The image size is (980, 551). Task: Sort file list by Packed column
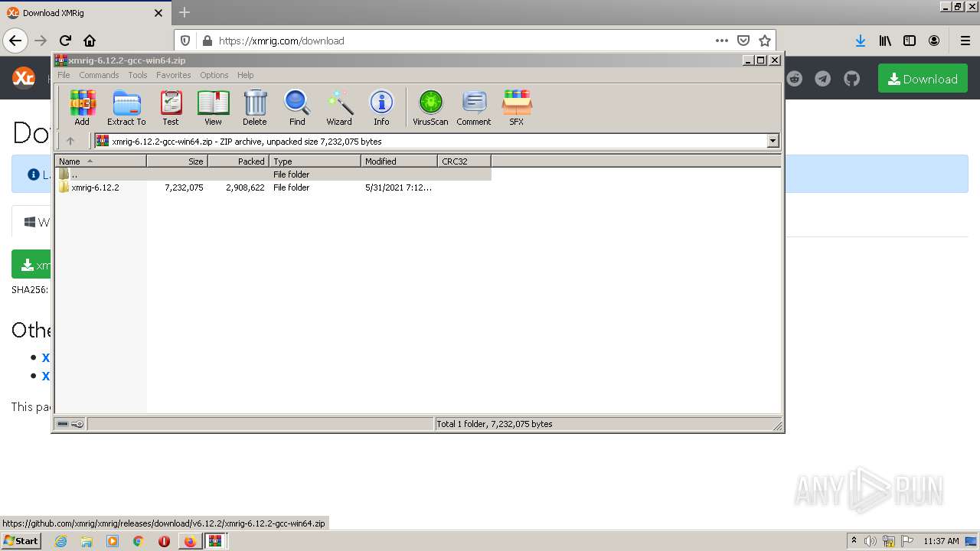click(238, 161)
